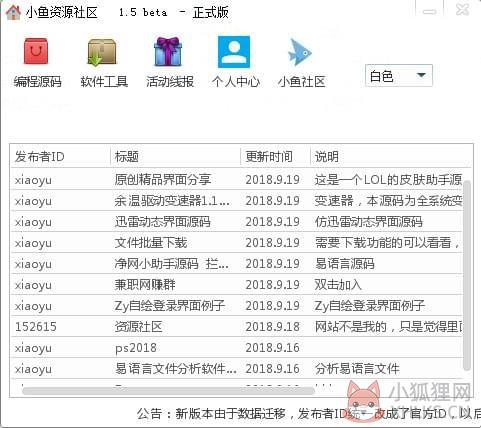Expand the 白色 theme dropdown
Image resolution: width=481 pixels, height=428 pixels.
pos(399,76)
